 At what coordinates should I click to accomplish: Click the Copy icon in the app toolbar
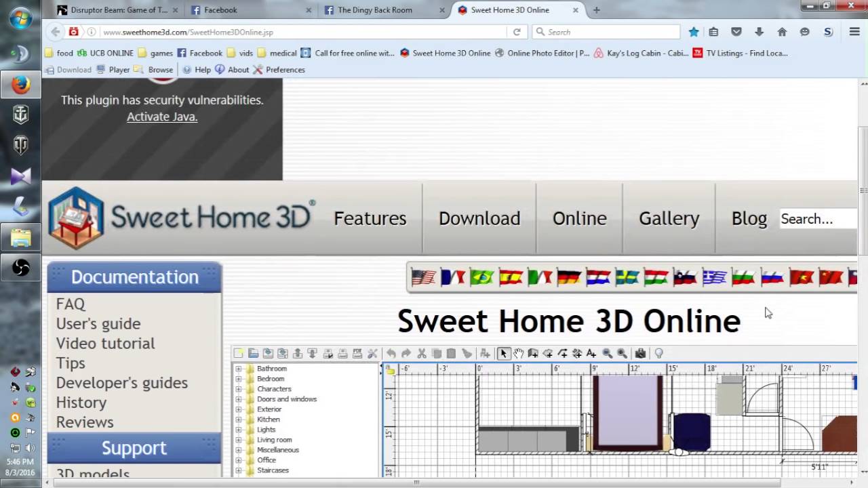pyautogui.click(x=436, y=353)
